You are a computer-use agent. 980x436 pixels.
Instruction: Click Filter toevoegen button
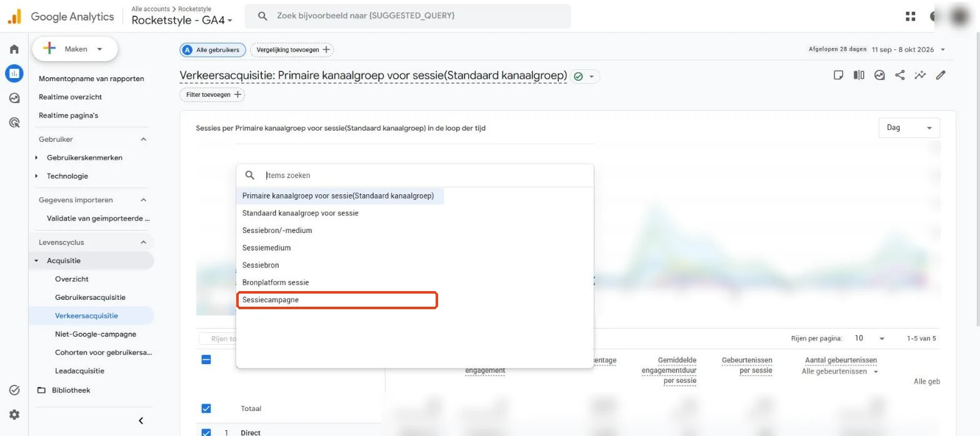[212, 95]
